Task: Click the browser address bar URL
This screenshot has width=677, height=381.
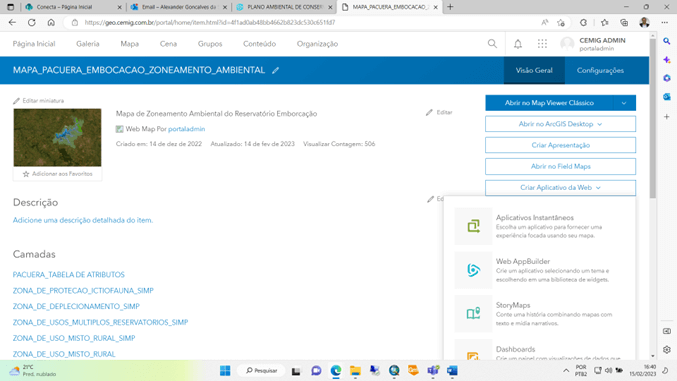Action: (210, 22)
